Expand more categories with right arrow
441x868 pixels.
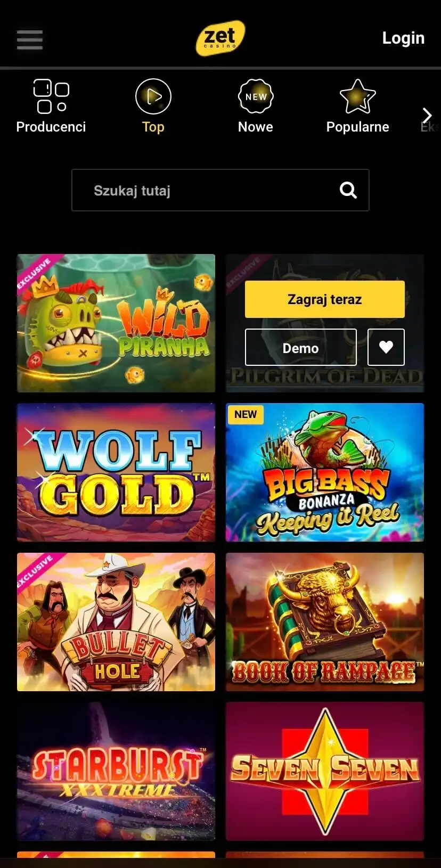tap(427, 115)
